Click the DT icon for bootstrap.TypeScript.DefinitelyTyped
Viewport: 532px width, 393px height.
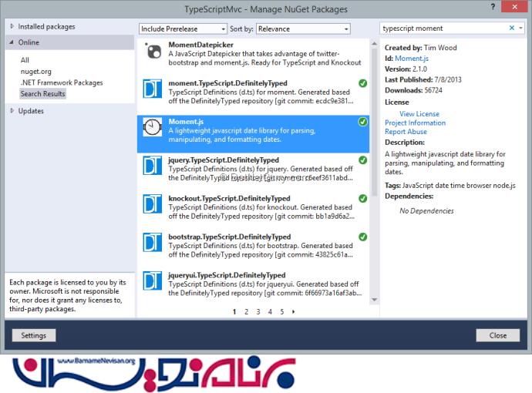(x=153, y=242)
